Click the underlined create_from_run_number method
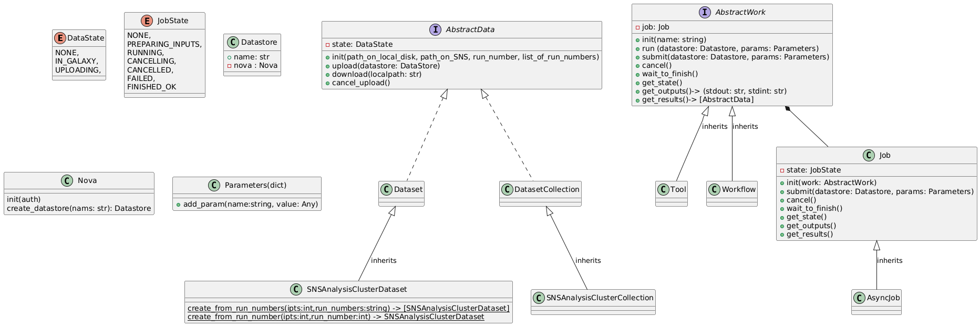 tap(336, 317)
